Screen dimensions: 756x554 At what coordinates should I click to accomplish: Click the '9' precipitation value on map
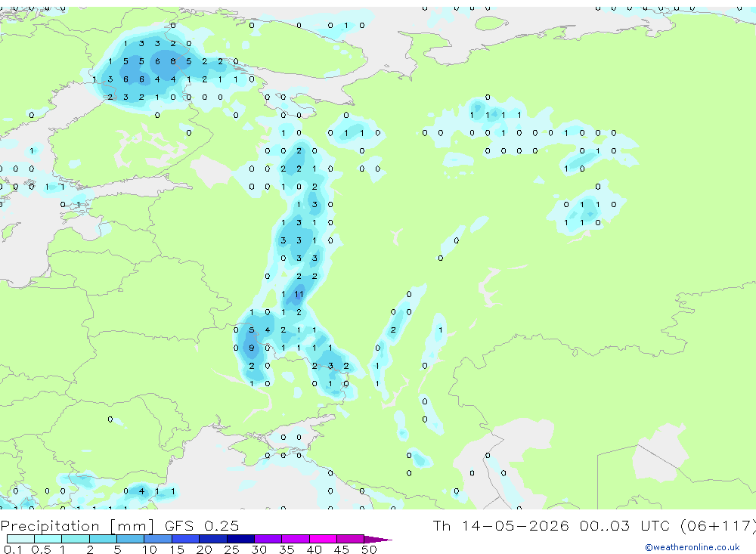[252, 348]
